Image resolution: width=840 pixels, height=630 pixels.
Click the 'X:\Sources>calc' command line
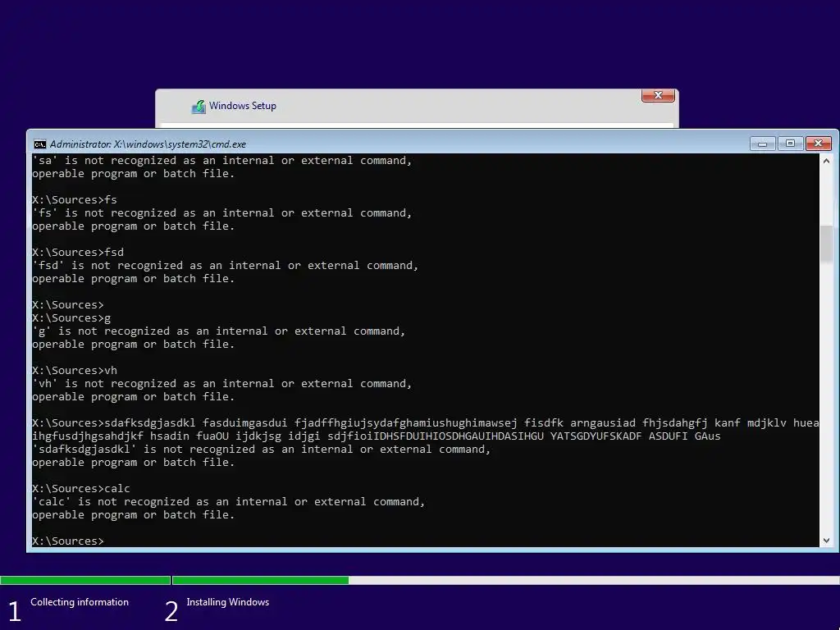coord(81,489)
